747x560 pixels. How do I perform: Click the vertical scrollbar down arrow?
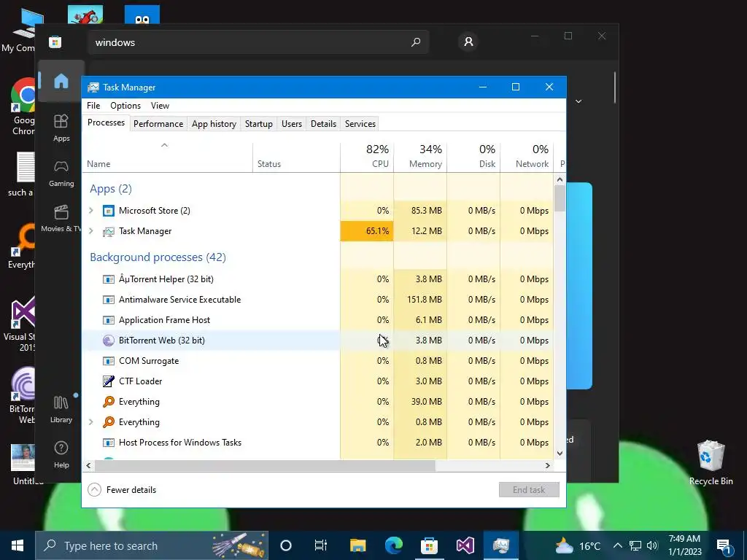[x=560, y=454]
